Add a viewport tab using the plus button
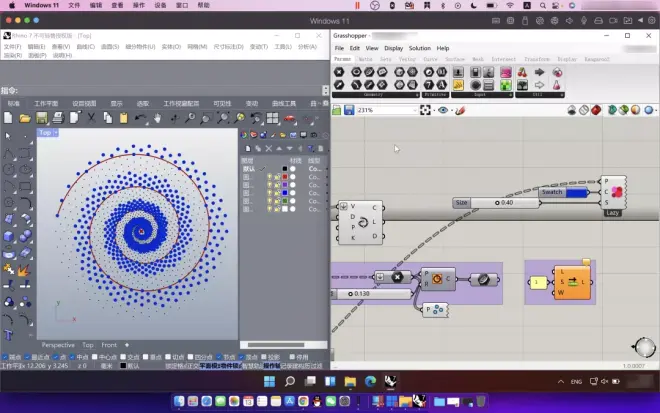The width and height of the screenshot is (660, 413). (127, 345)
